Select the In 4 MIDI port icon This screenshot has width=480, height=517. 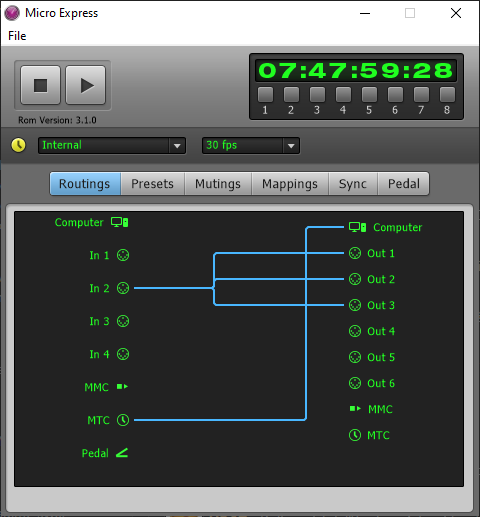pyautogui.click(x=123, y=354)
